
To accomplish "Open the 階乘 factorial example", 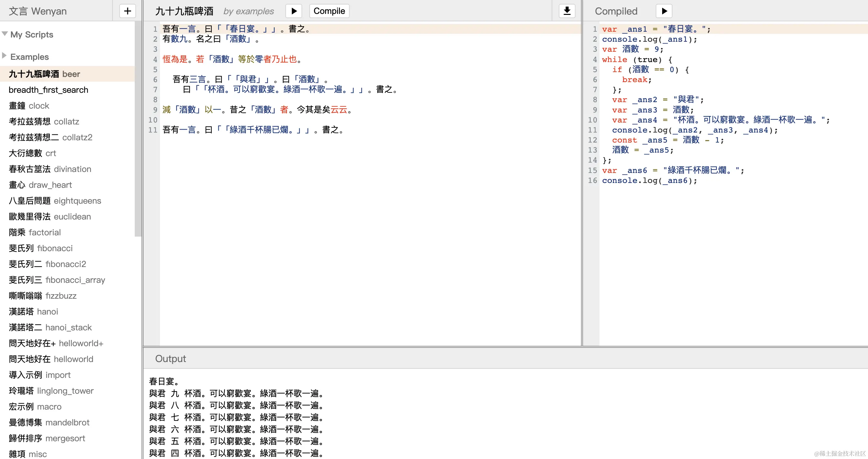I will tap(35, 232).
